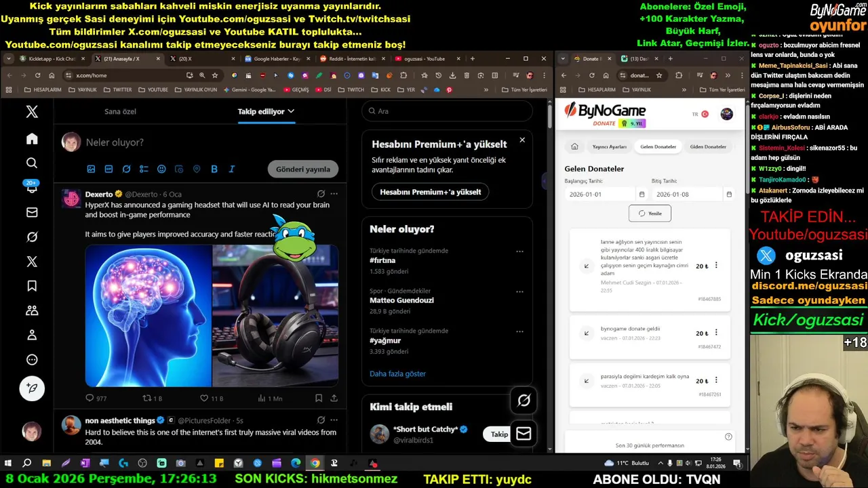Open Dexerto brain and headset image

click(212, 315)
